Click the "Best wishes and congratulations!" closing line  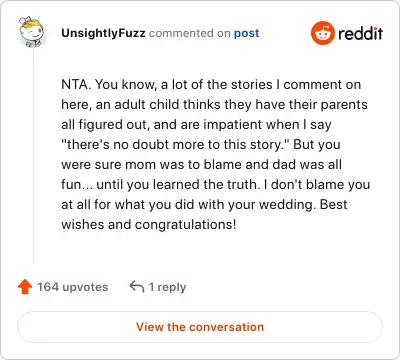pyautogui.click(x=204, y=214)
